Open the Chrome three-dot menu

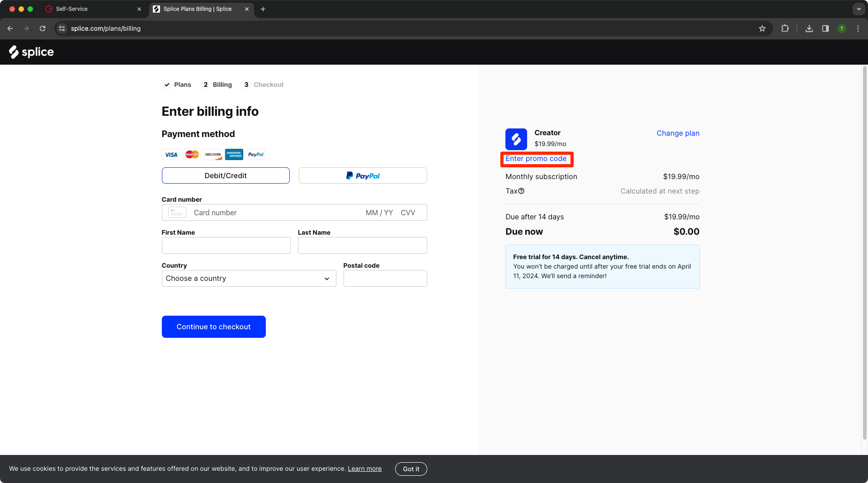(x=858, y=28)
